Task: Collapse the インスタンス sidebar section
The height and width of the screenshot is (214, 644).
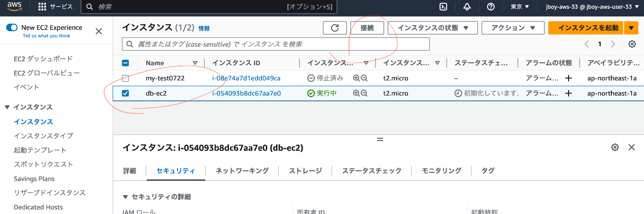Action: coord(7,107)
